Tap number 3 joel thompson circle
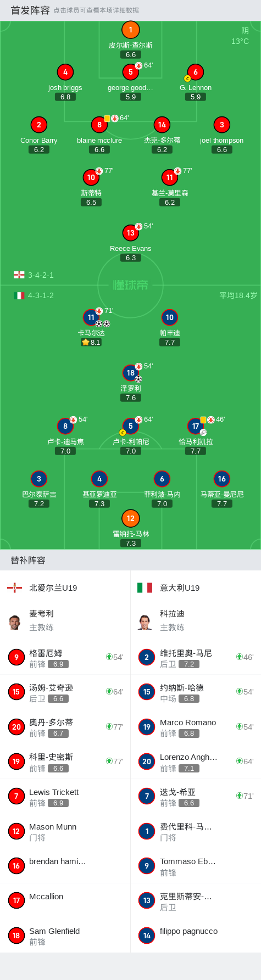This screenshot has height=980, width=261. tap(222, 125)
